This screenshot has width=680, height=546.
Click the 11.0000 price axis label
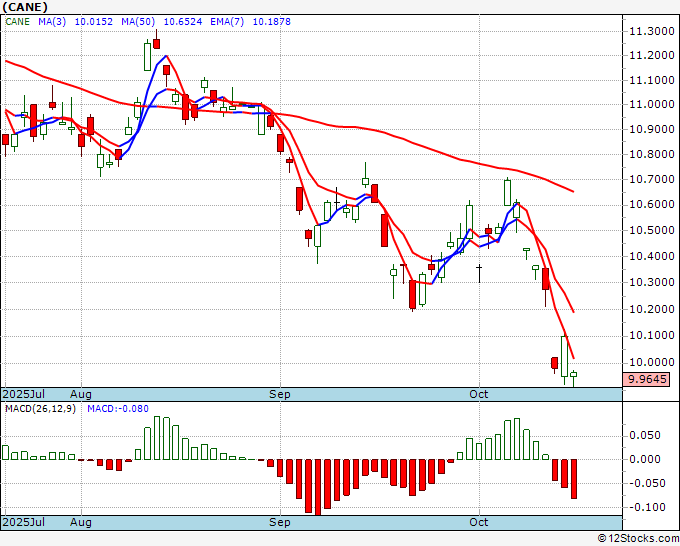[652, 105]
